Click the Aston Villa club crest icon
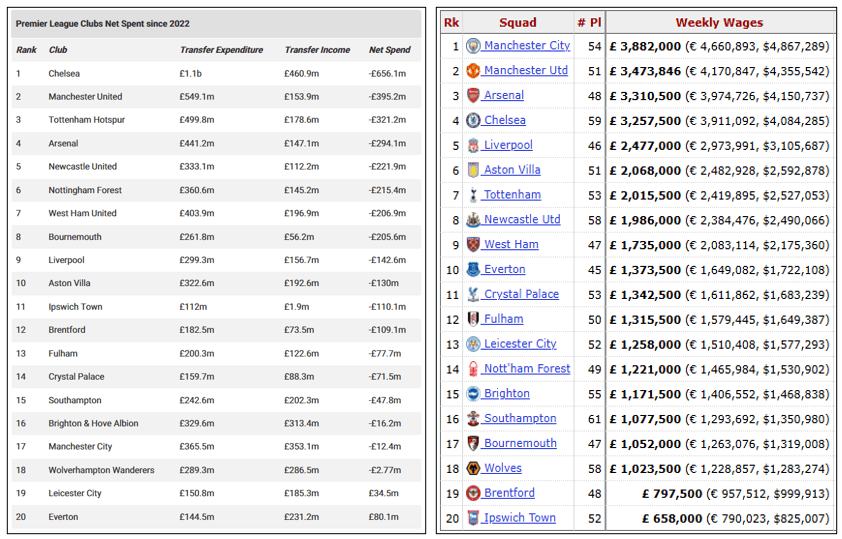The width and height of the screenshot is (842, 539). [473, 170]
